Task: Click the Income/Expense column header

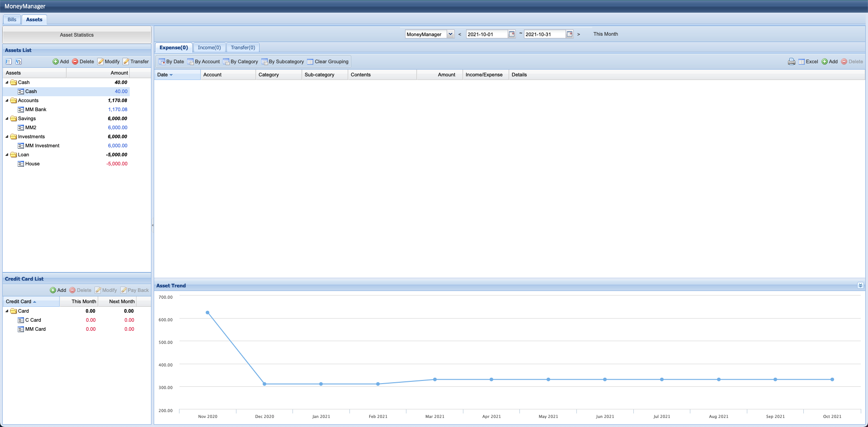Action: click(486, 75)
